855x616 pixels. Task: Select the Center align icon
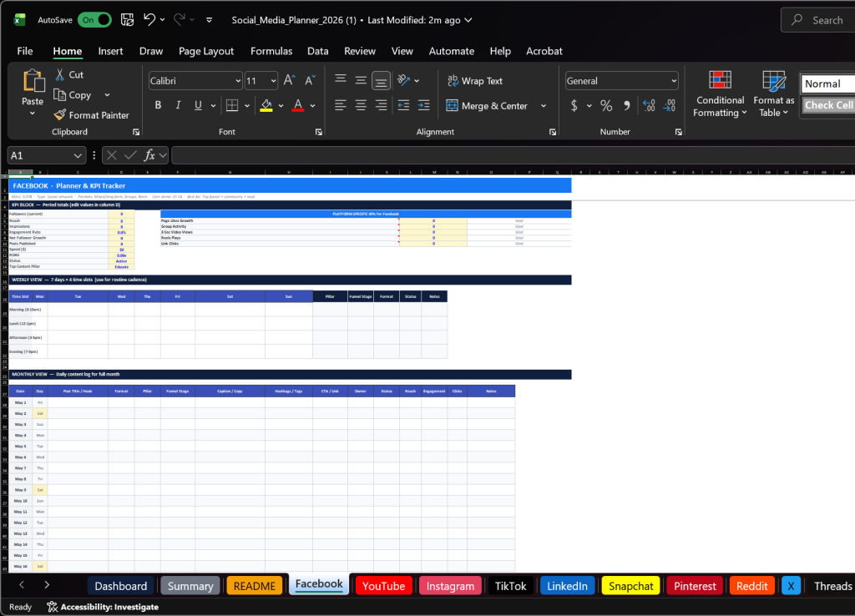361,105
